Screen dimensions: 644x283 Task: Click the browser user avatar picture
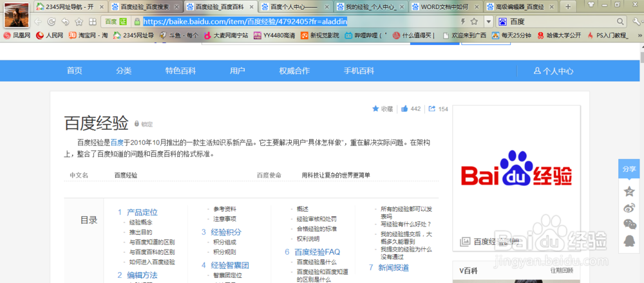click(17, 14)
